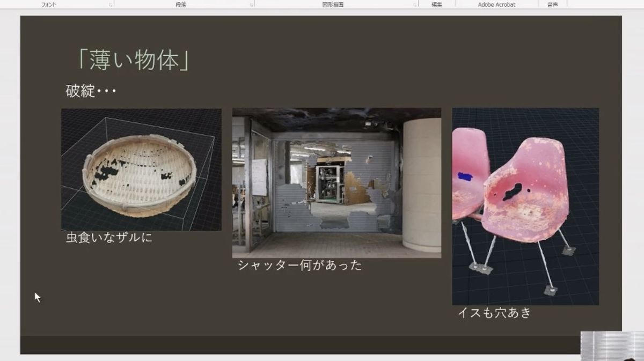
Task: Click the 図形描画 ribbon group label
Action: (x=333, y=4)
